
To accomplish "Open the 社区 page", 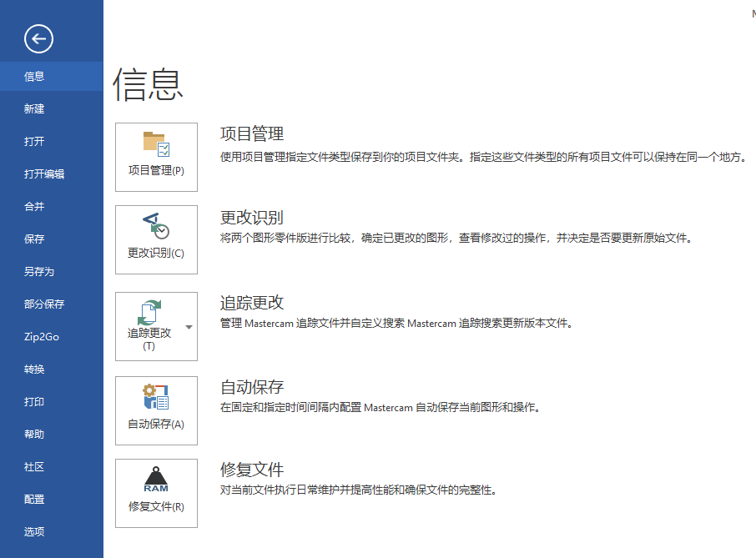I will click(33, 466).
